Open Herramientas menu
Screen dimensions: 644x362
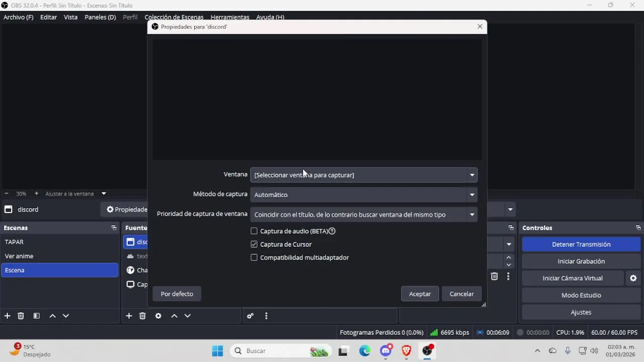[x=230, y=17]
